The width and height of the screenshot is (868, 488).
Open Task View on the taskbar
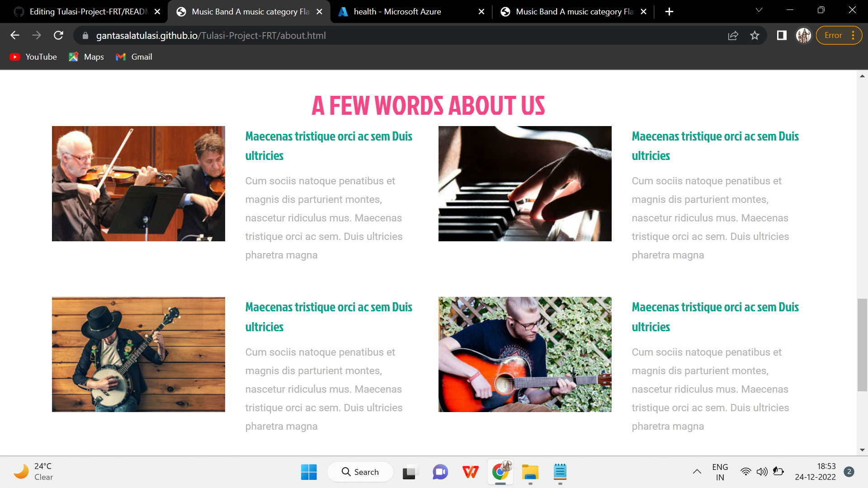coord(410,472)
